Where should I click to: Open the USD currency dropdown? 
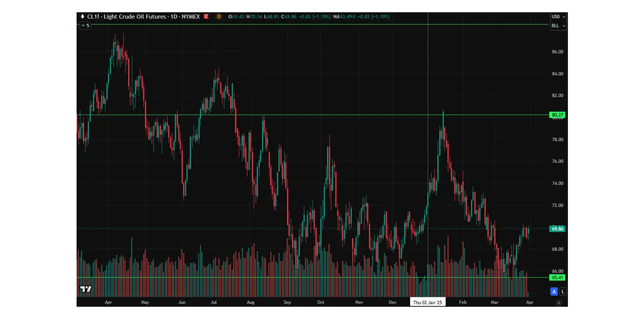[558, 17]
